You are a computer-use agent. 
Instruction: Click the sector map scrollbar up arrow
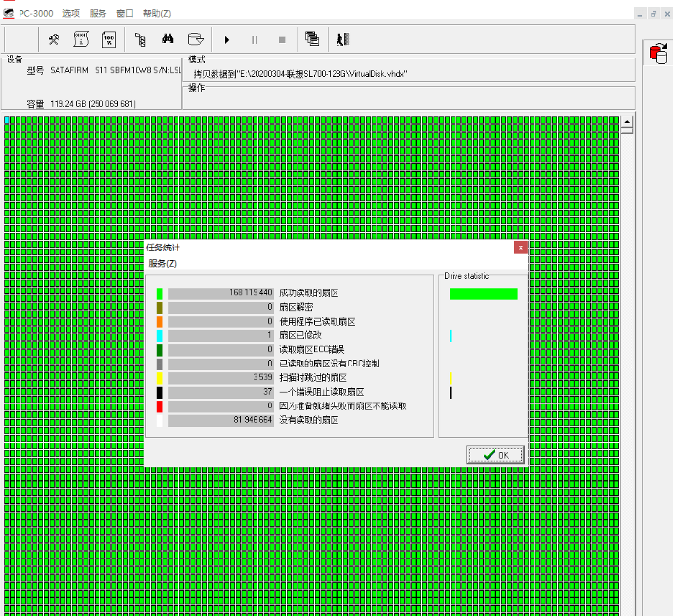coord(627,122)
